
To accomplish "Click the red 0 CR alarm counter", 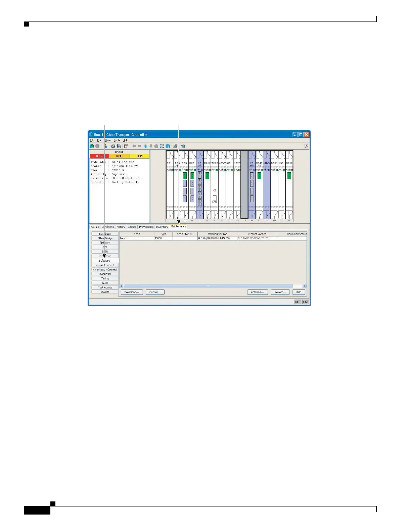I will pos(99,156).
